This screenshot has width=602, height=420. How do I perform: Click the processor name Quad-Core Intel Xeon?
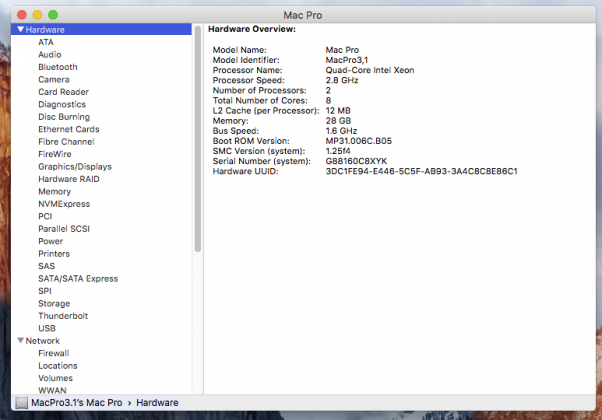point(370,70)
